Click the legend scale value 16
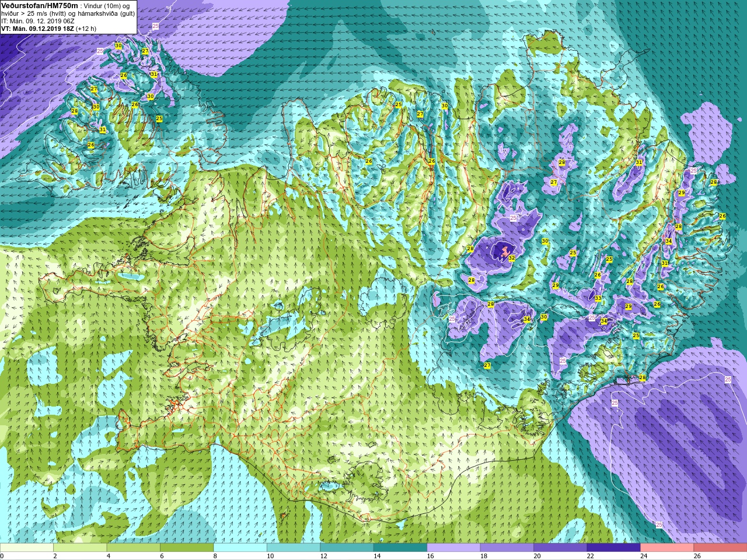 tap(431, 556)
